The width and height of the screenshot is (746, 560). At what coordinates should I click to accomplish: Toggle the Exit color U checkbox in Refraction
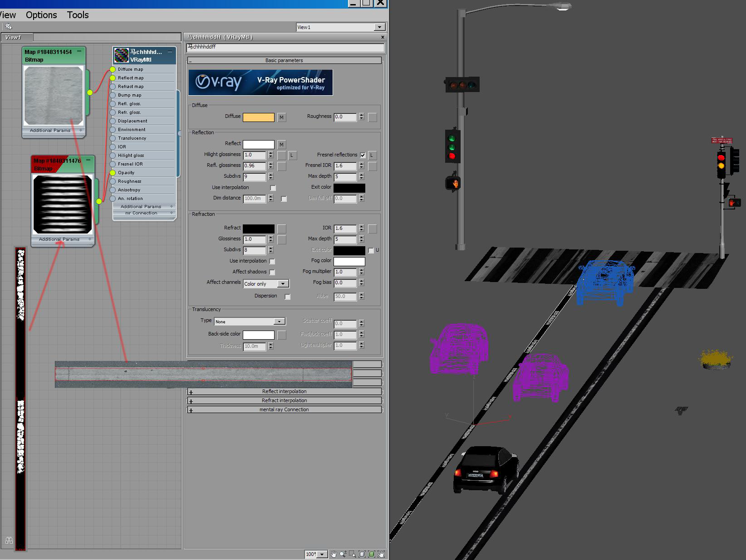coord(371,250)
